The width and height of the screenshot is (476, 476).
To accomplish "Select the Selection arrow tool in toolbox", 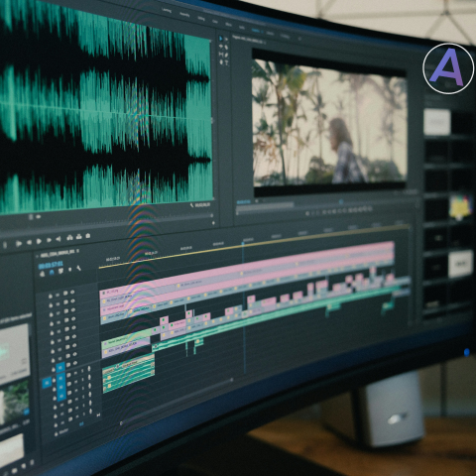I will pos(220,39).
